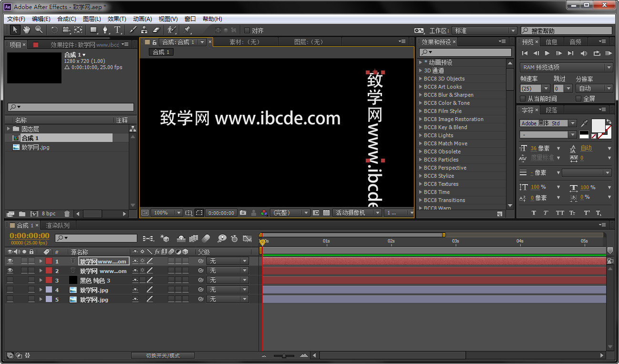
Task: Enable the 对齐 snapping checkbox
Action: coord(247,30)
